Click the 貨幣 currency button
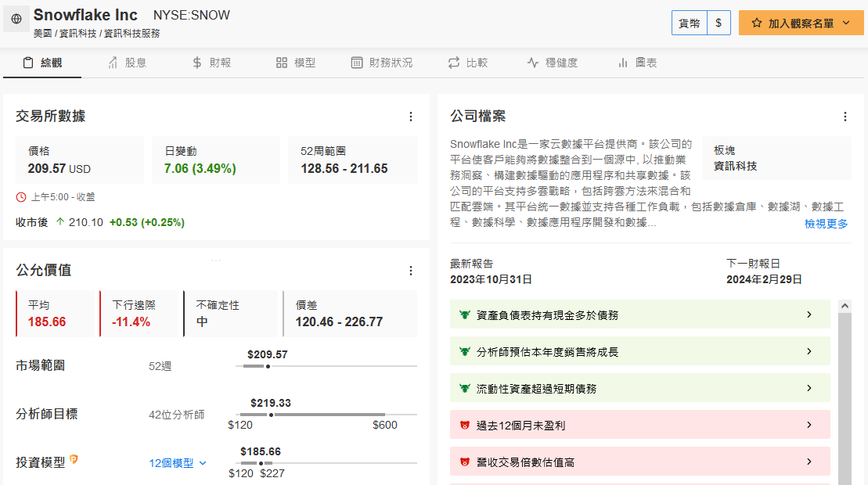The width and height of the screenshot is (868, 485). [690, 23]
